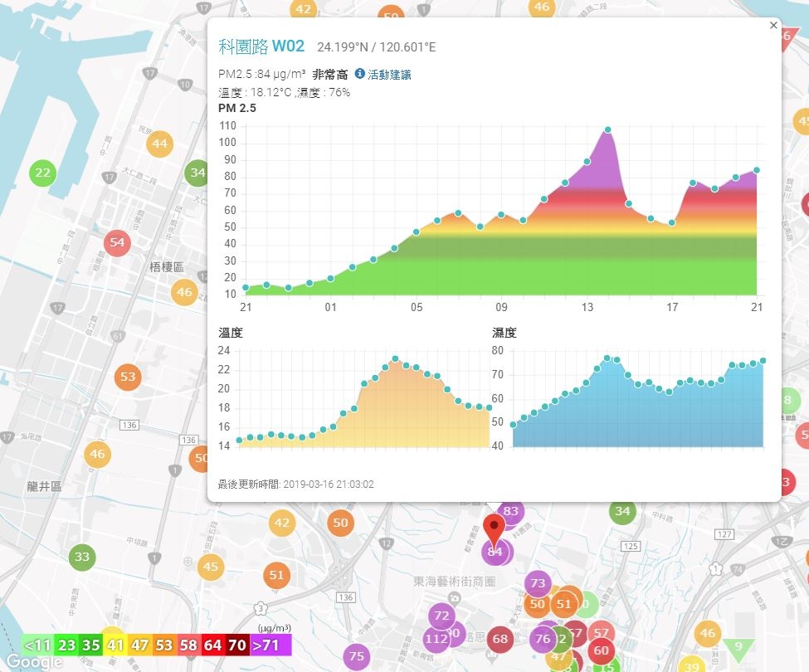
Task: Click the purple 112 sensor marker
Action: point(436,639)
